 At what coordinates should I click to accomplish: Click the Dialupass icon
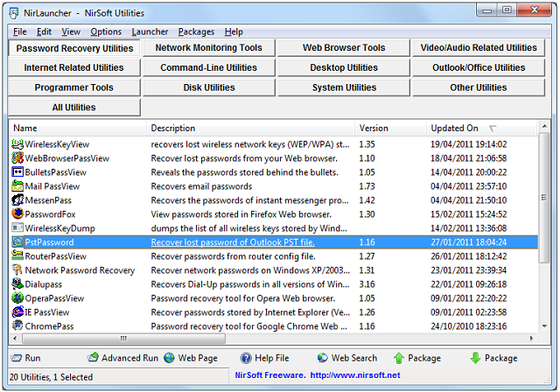(17, 284)
